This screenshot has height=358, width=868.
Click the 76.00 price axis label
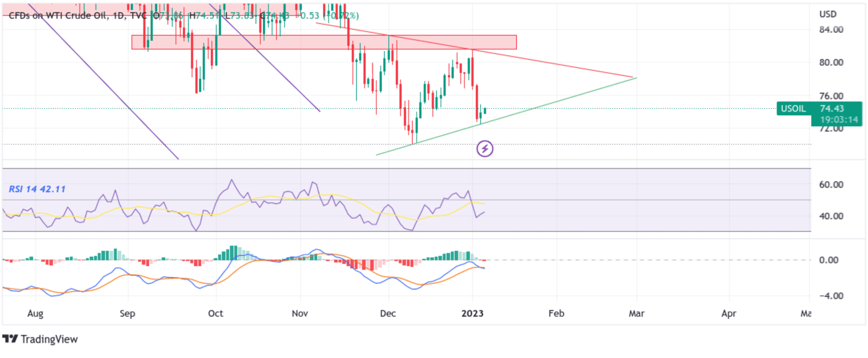tap(831, 96)
